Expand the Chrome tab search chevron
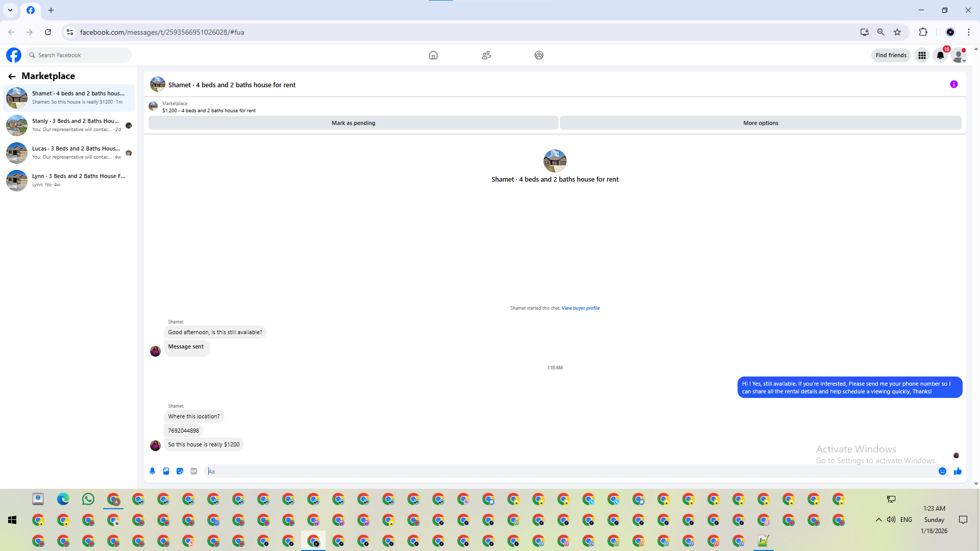 pyautogui.click(x=10, y=10)
